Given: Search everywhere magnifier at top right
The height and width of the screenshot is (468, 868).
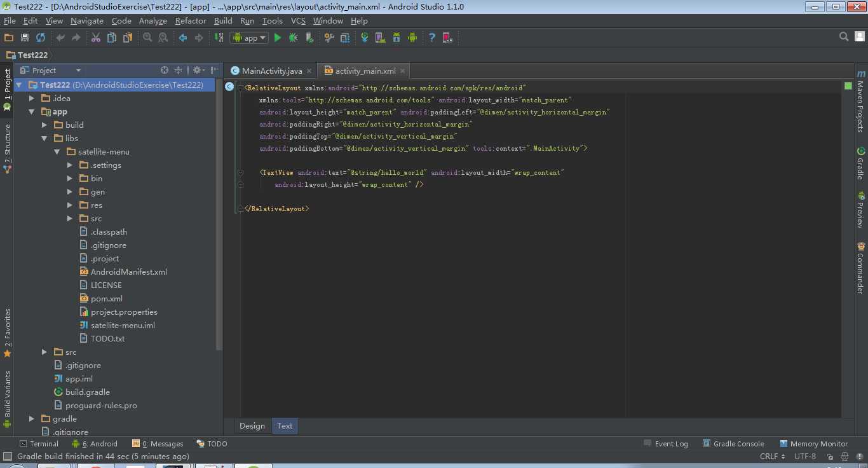Looking at the screenshot, I should (844, 37).
